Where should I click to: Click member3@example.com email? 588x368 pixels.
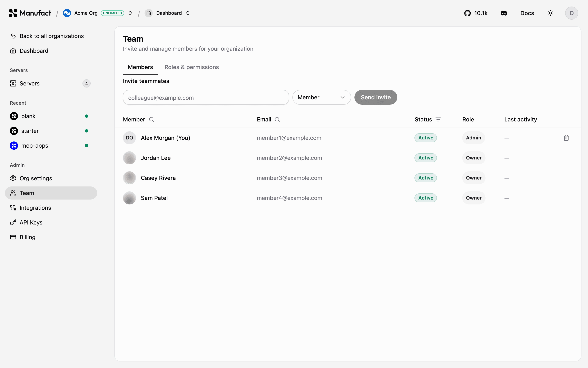coord(289,178)
